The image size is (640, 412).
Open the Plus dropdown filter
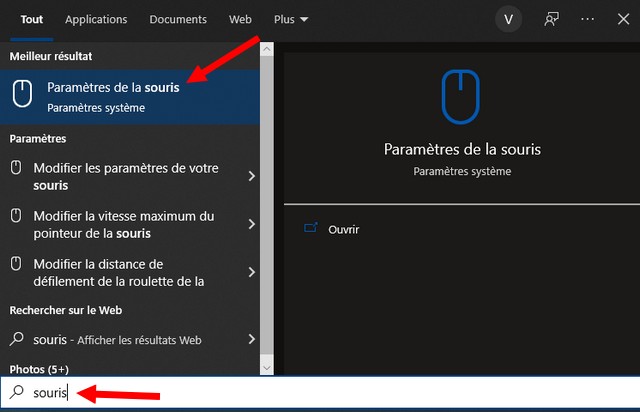coord(290,19)
